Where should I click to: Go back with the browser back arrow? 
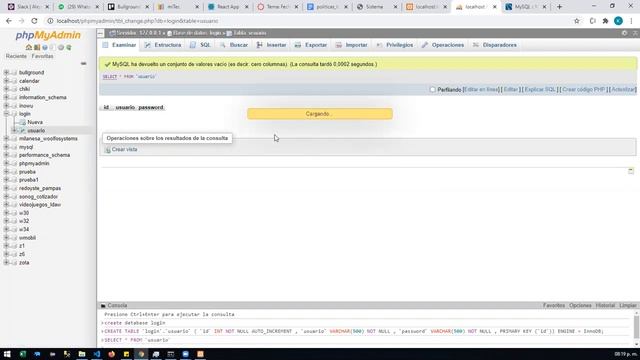(9, 21)
